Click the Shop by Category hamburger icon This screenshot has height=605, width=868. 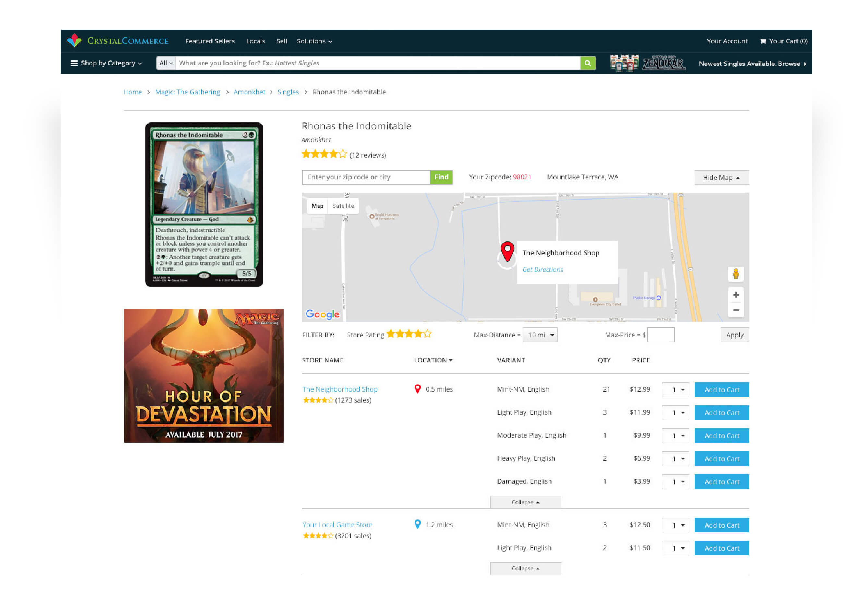(74, 63)
